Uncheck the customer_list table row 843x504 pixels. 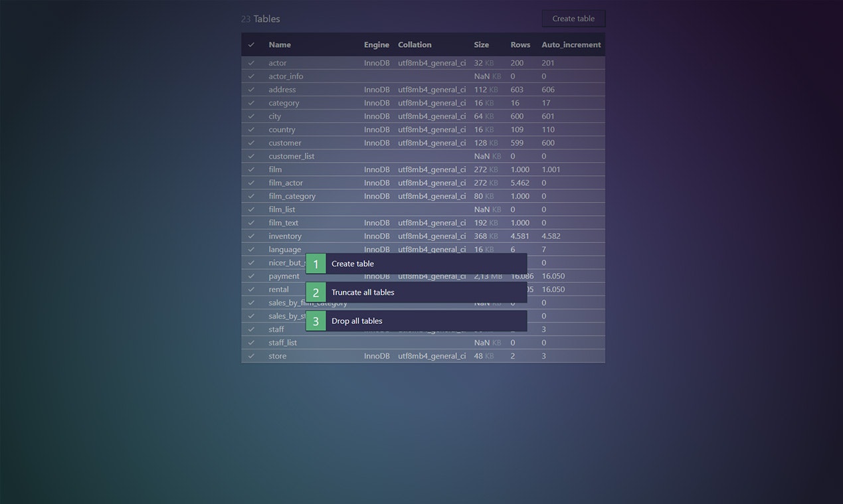[251, 156]
